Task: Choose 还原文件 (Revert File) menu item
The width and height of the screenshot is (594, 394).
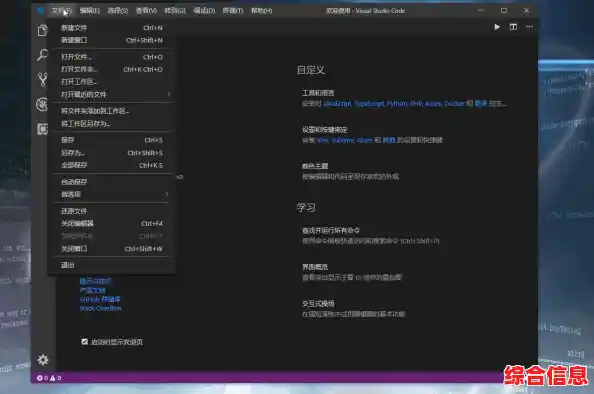Action: coord(111,211)
